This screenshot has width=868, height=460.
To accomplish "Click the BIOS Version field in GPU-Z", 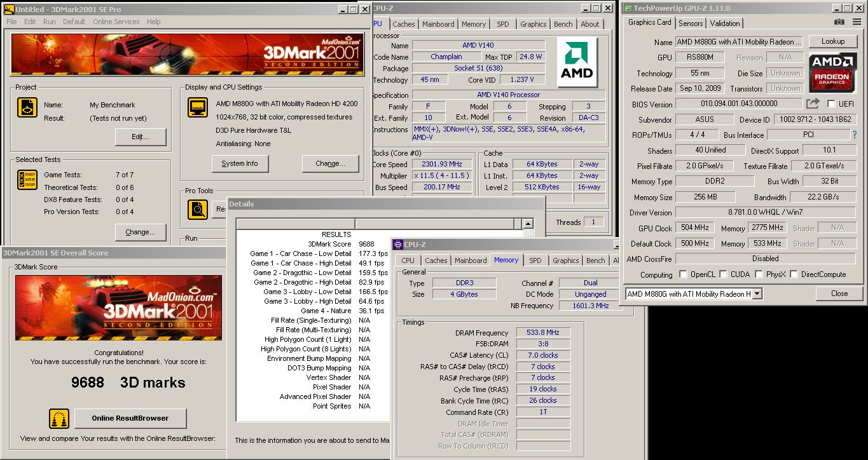I will click(x=738, y=104).
